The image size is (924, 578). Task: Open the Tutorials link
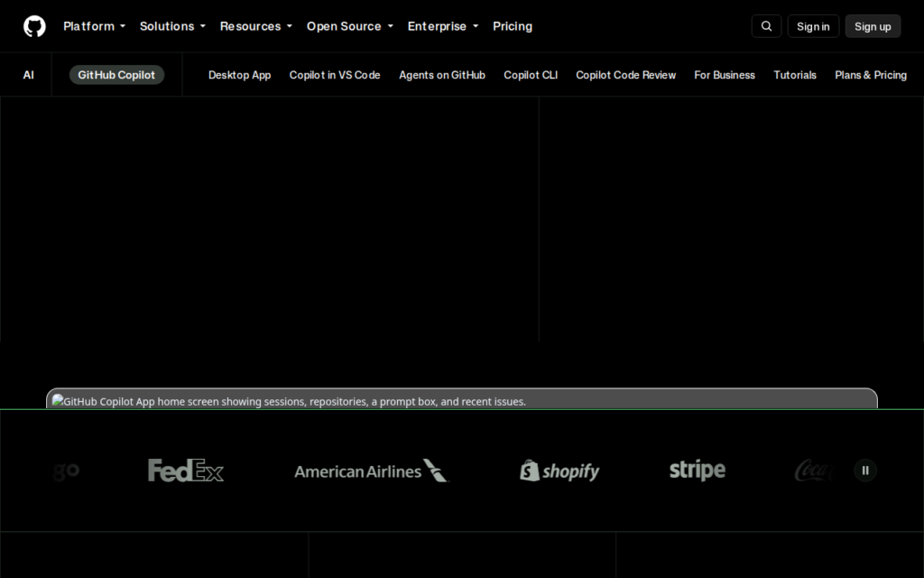click(x=795, y=75)
